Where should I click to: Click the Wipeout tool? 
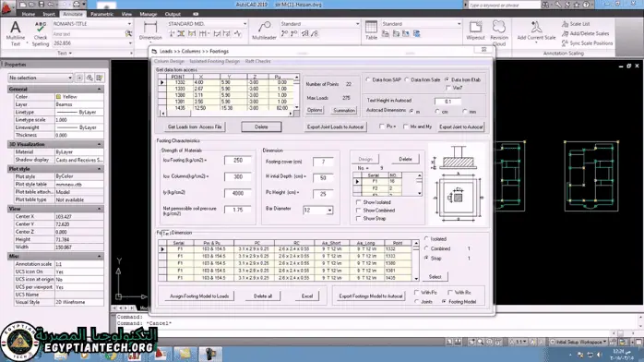[x=475, y=30]
